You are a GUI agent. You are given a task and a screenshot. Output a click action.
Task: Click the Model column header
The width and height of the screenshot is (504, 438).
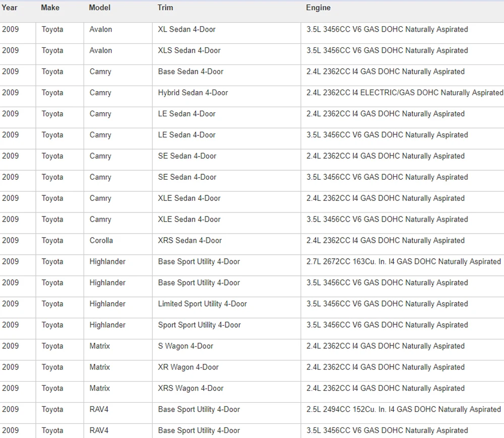(100, 8)
